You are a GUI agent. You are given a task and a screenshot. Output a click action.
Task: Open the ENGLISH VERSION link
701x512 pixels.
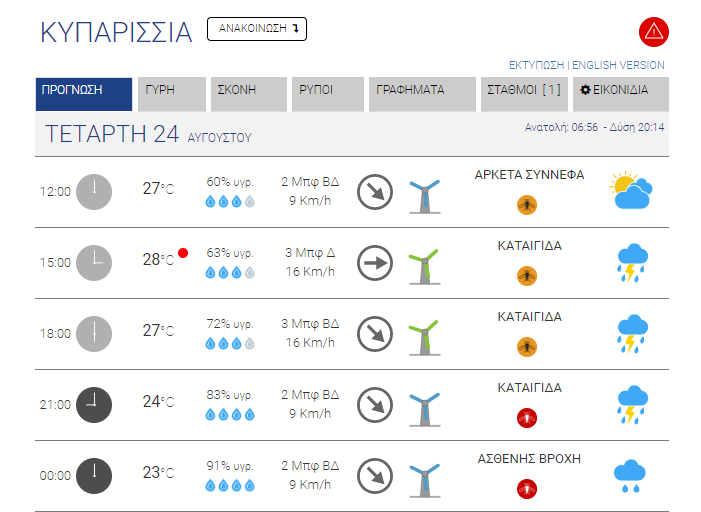(618, 65)
